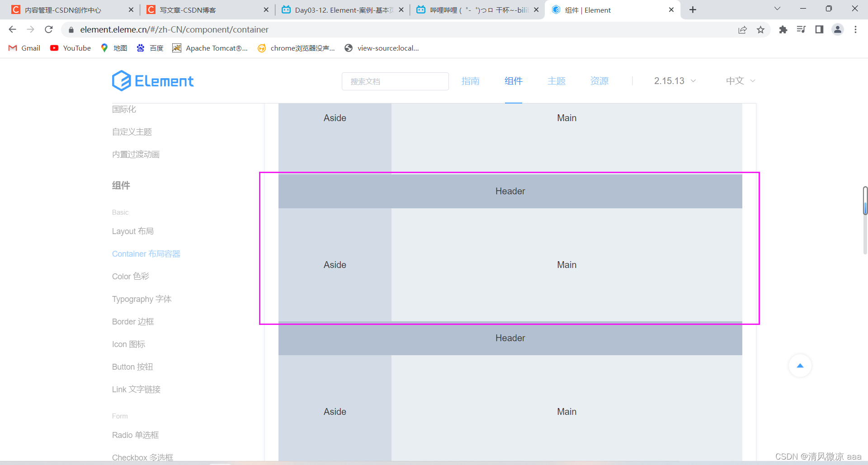Open the media control icon
Viewport: 868px width, 465px height.
[x=801, y=29]
